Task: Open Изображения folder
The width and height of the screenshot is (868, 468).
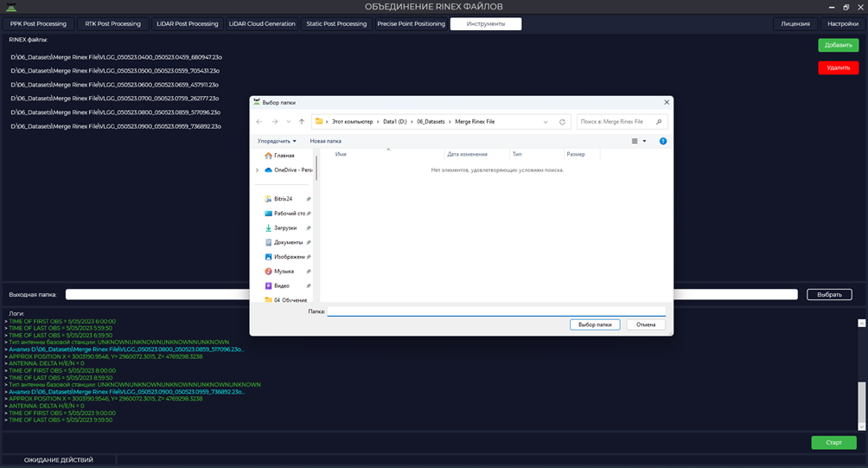Action: (287, 256)
